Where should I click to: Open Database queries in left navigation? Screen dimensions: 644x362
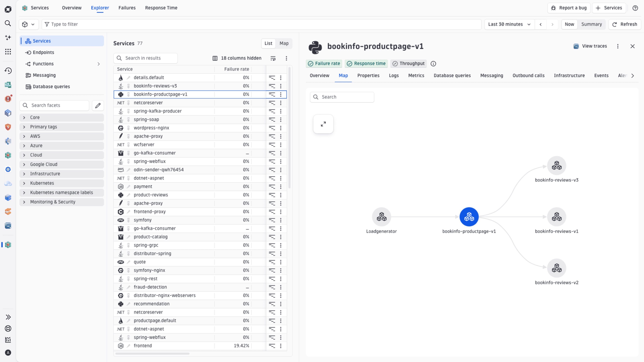point(62,87)
